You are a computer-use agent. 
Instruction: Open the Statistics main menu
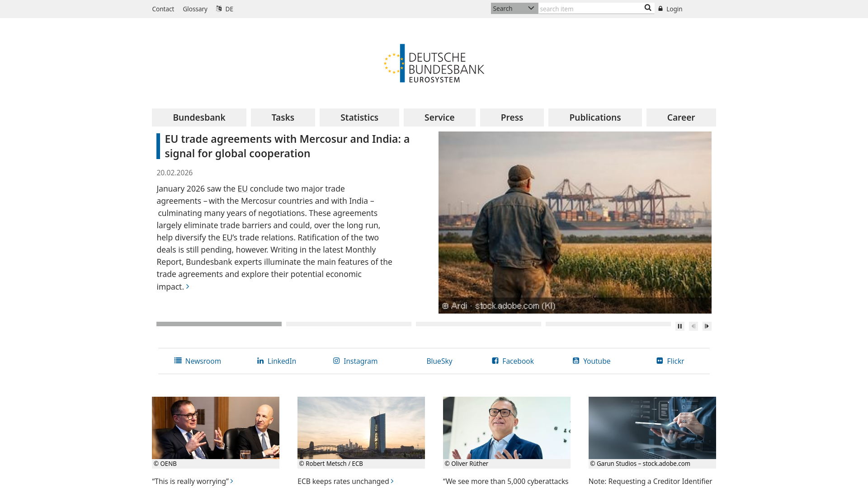[359, 117]
